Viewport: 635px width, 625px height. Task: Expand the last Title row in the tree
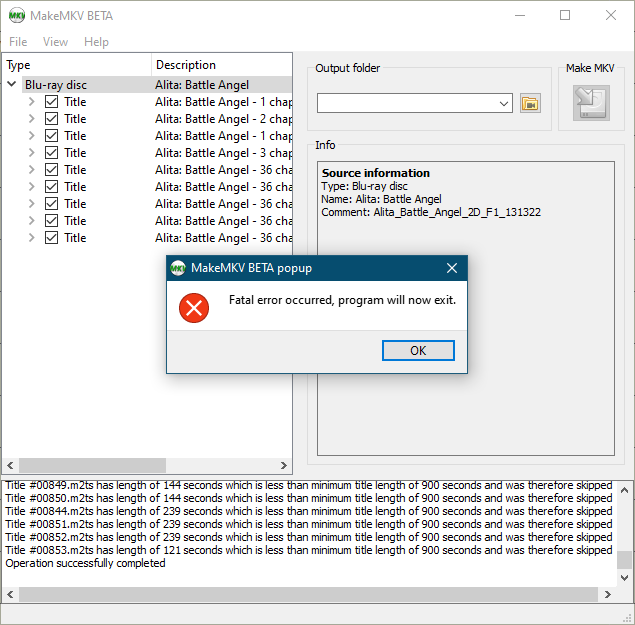click(x=32, y=238)
